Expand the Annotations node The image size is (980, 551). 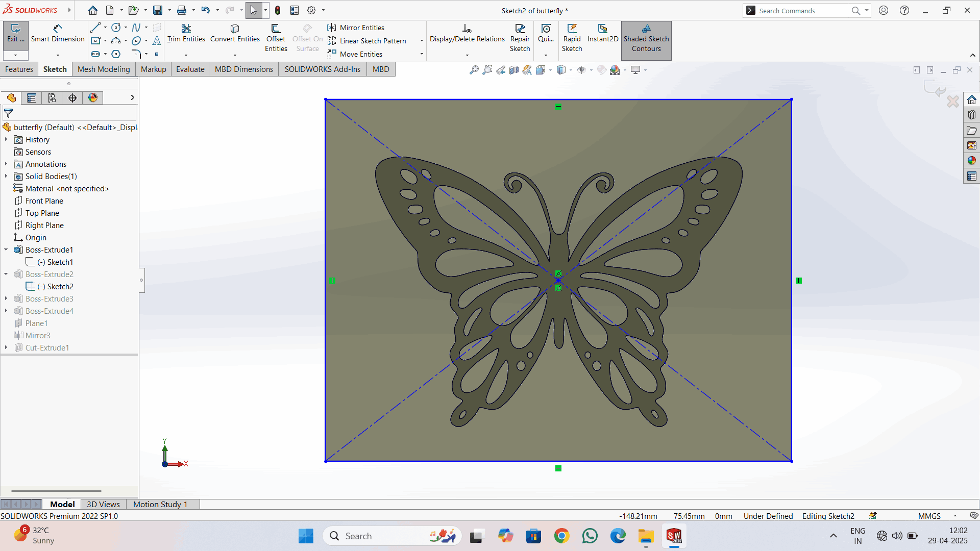pyautogui.click(x=6, y=164)
